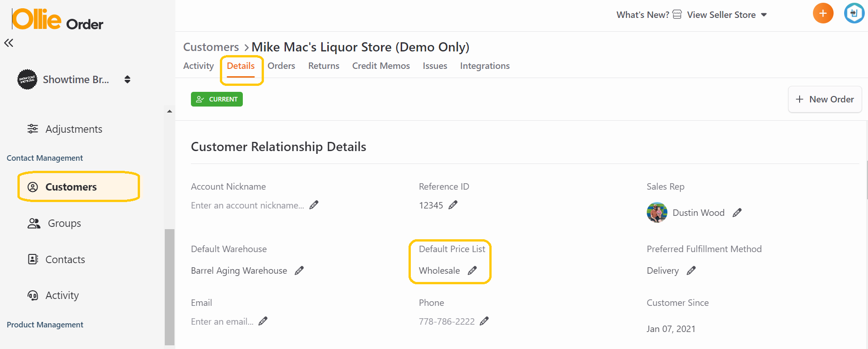Edit Sales Rep with pencil icon

click(x=737, y=213)
